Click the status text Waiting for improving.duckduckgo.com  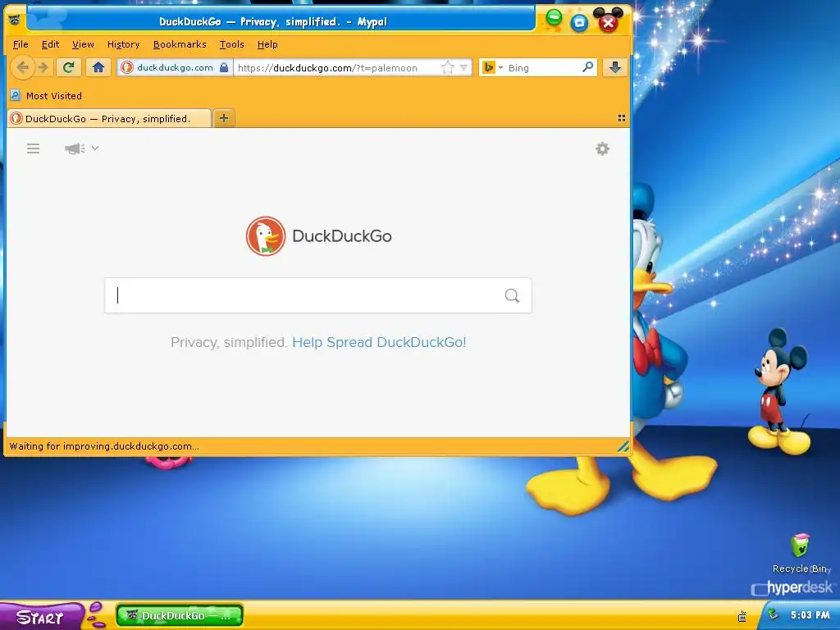click(x=104, y=446)
